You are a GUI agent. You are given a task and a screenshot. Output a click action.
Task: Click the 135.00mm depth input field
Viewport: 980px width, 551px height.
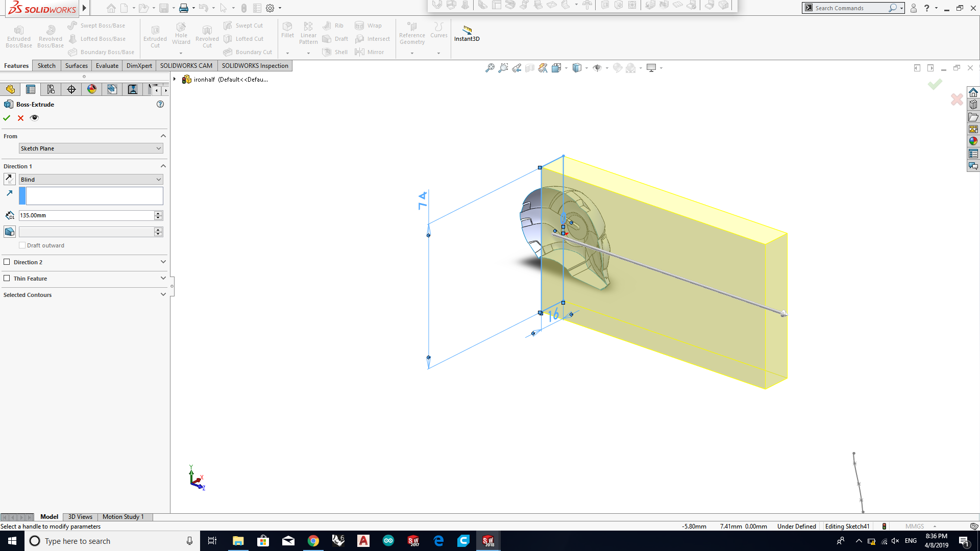point(86,215)
